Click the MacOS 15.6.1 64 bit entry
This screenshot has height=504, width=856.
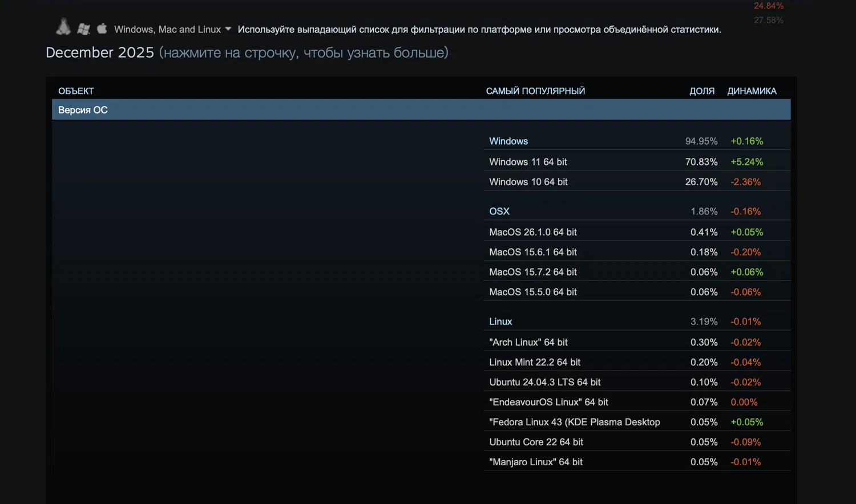tap(533, 252)
